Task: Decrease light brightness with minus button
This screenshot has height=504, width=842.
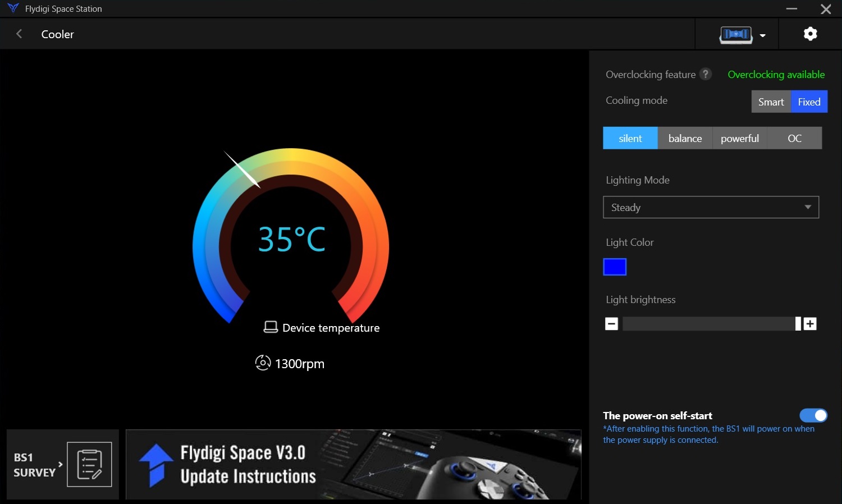Action: coord(612,324)
